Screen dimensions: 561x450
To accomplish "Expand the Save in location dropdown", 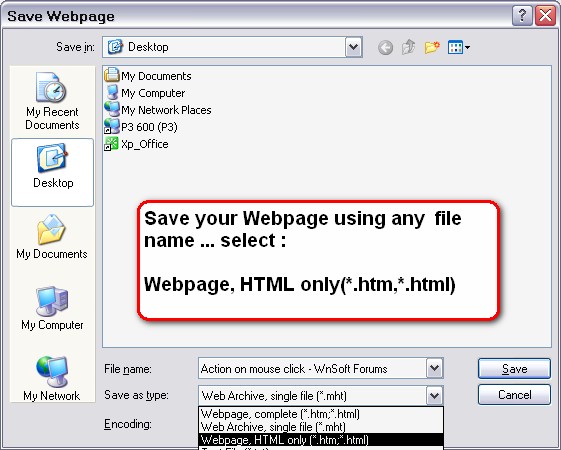I will click(x=353, y=47).
